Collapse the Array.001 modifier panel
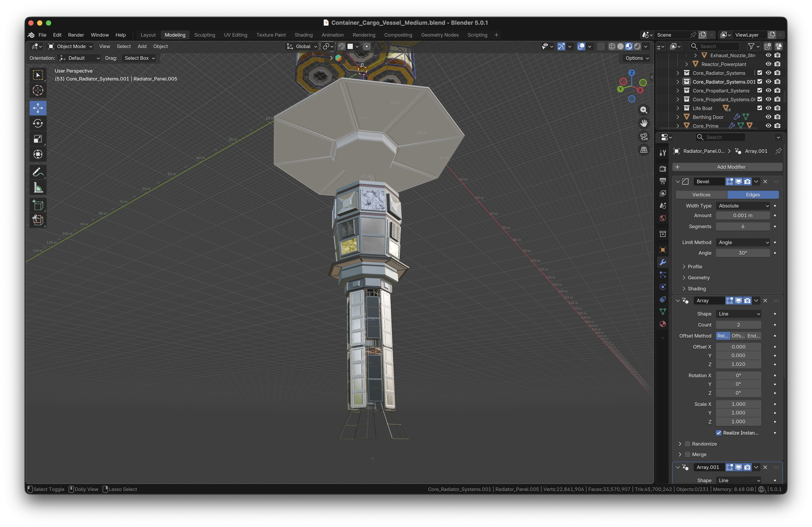 tap(678, 467)
